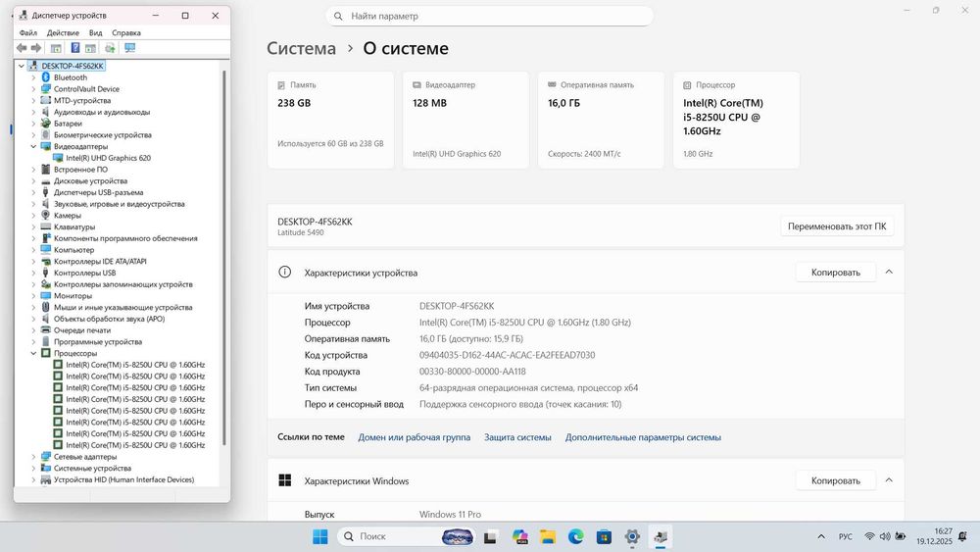Click Переименовать этот ПК button
Screen dimensions: 980x552
(837, 226)
